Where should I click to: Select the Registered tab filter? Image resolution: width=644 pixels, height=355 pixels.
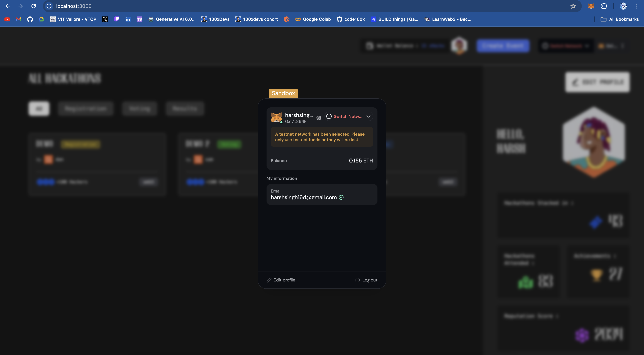[x=86, y=108]
